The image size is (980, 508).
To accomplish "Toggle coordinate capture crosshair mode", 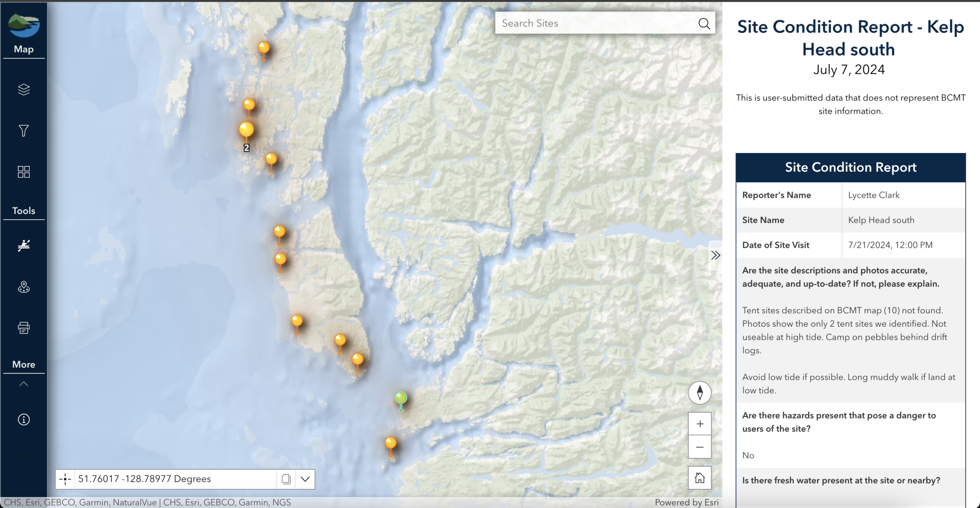I will pos(66,479).
